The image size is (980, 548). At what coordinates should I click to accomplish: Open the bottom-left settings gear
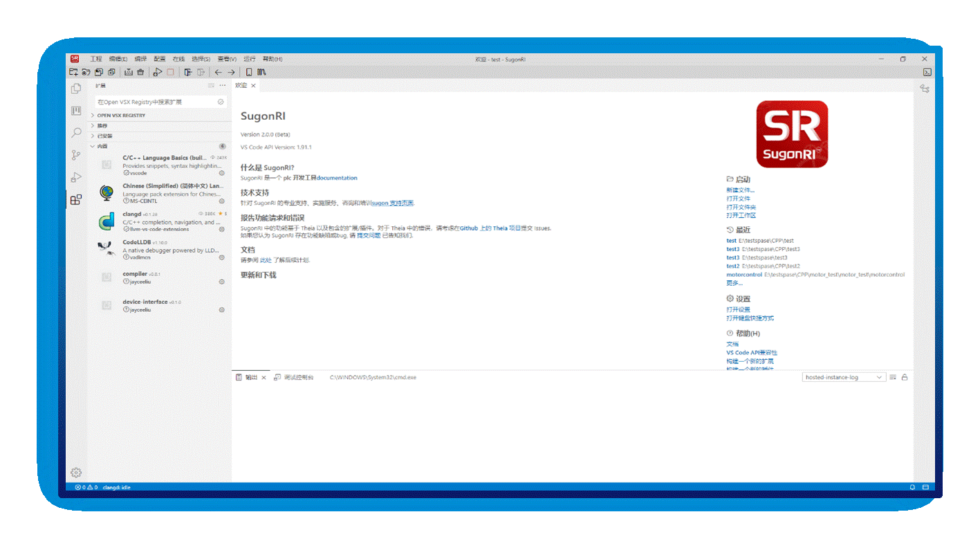pyautogui.click(x=76, y=473)
